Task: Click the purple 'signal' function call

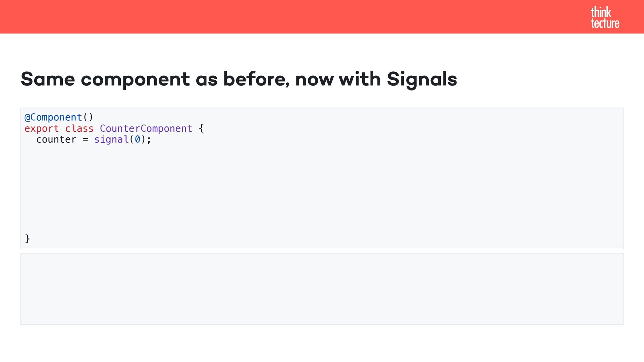Action: pyautogui.click(x=111, y=139)
